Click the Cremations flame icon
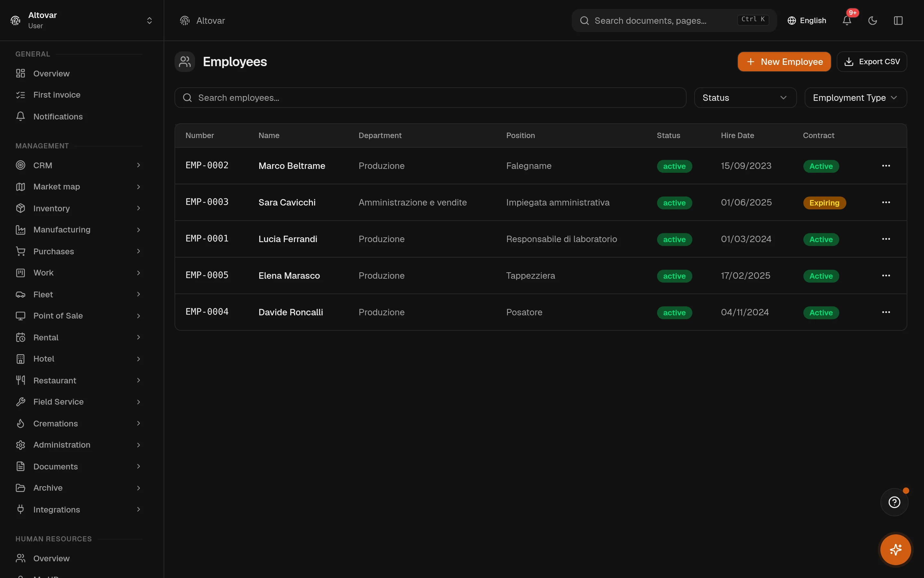This screenshot has width=924, height=578. pyautogui.click(x=21, y=423)
